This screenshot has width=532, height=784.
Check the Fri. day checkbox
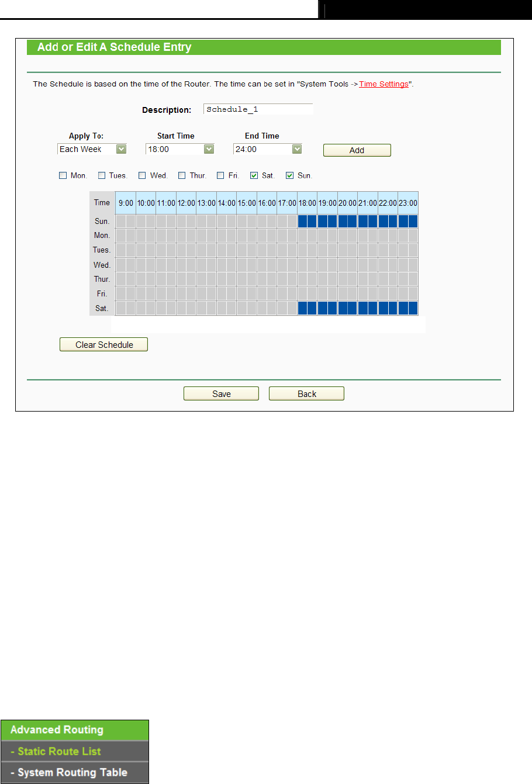click(220, 175)
